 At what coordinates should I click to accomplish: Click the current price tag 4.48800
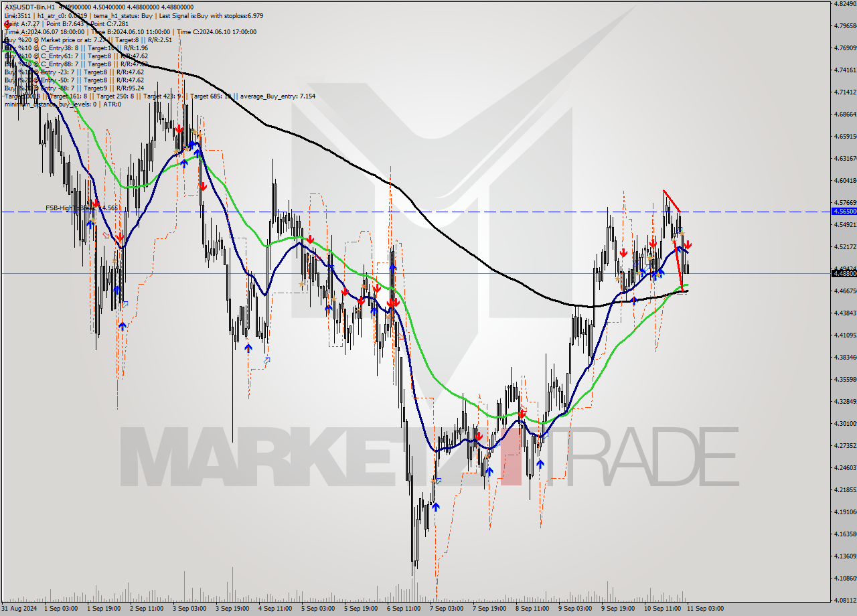click(x=844, y=273)
